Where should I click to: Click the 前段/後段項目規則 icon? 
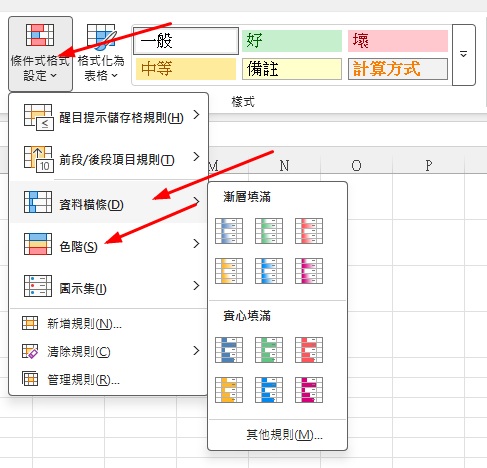click(x=38, y=159)
